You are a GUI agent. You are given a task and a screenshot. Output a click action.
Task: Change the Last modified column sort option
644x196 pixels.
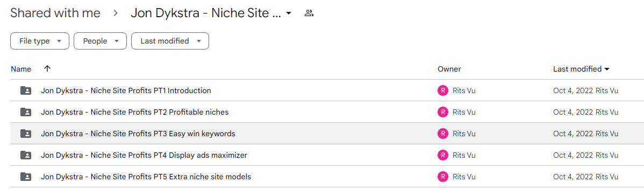coord(581,69)
